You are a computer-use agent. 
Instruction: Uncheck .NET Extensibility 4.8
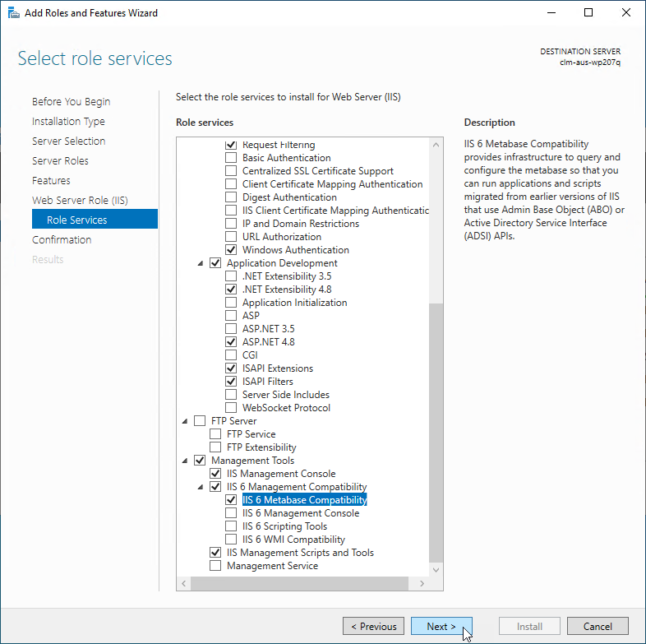231,290
